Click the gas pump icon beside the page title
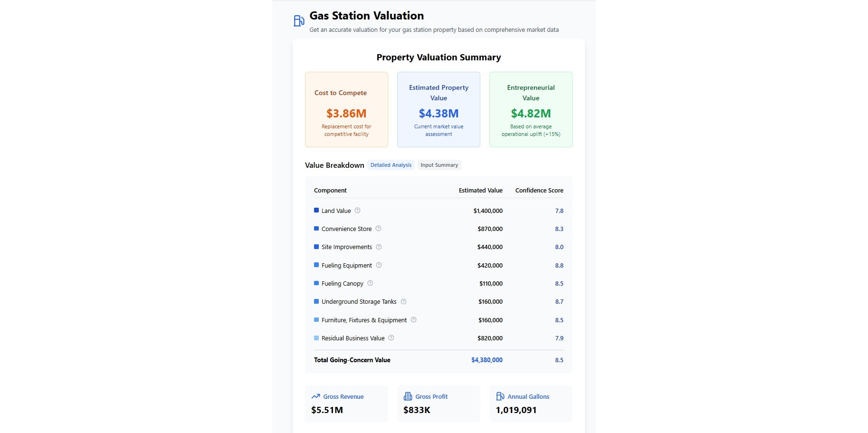This screenshot has width=868, height=433. pos(298,20)
